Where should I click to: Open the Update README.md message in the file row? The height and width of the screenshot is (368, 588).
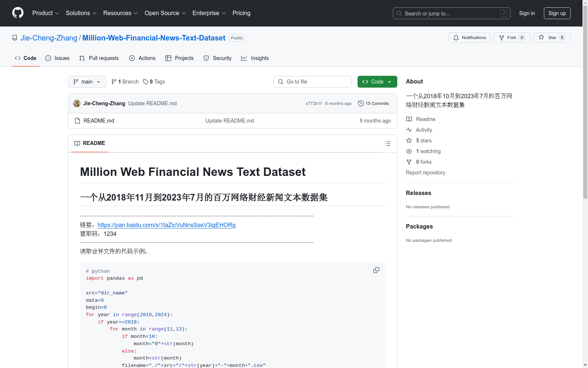[x=230, y=121]
